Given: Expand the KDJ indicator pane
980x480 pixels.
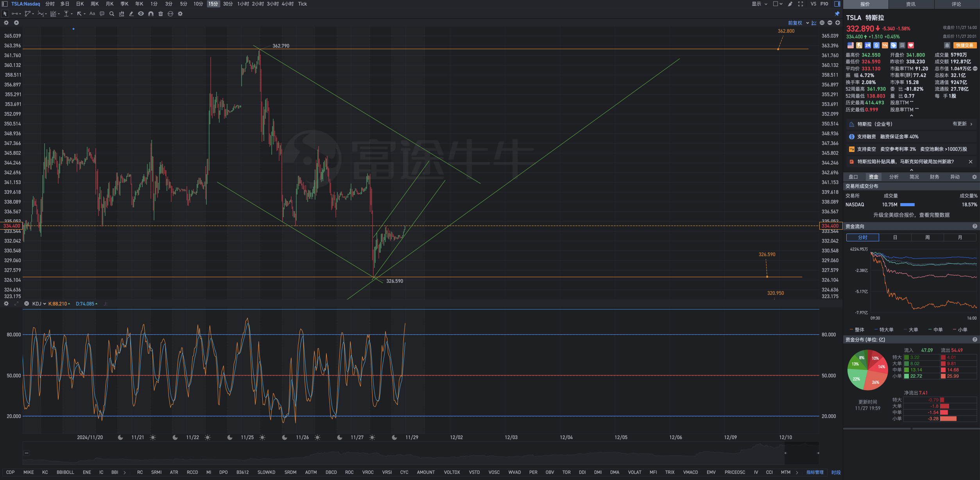Looking at the screenshot, I should [16, 303].
